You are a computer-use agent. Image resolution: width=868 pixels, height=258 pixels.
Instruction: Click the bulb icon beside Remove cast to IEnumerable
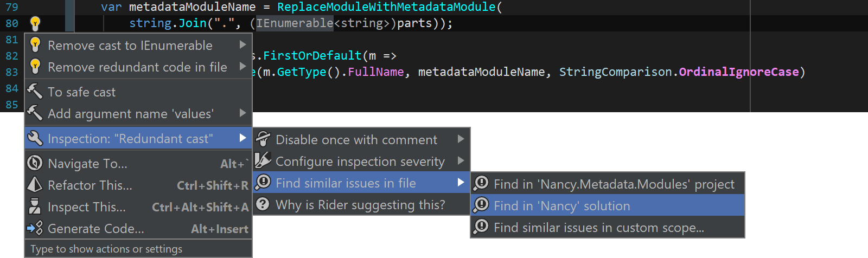[35, 45]
